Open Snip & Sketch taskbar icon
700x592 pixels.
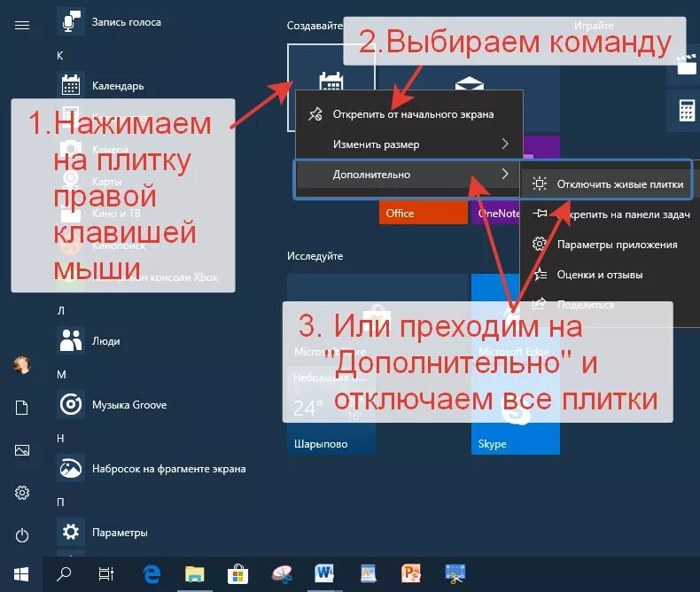tap(455, 574)
